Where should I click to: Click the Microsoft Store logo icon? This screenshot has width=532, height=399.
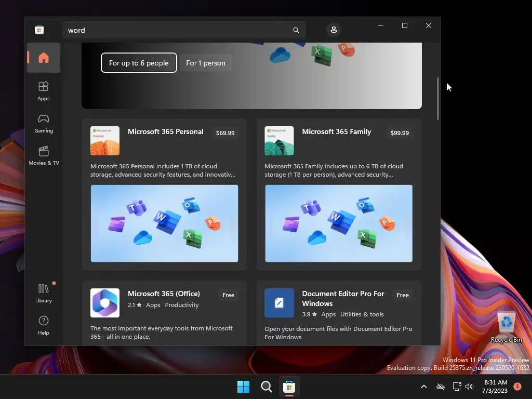tap(39, 30)
